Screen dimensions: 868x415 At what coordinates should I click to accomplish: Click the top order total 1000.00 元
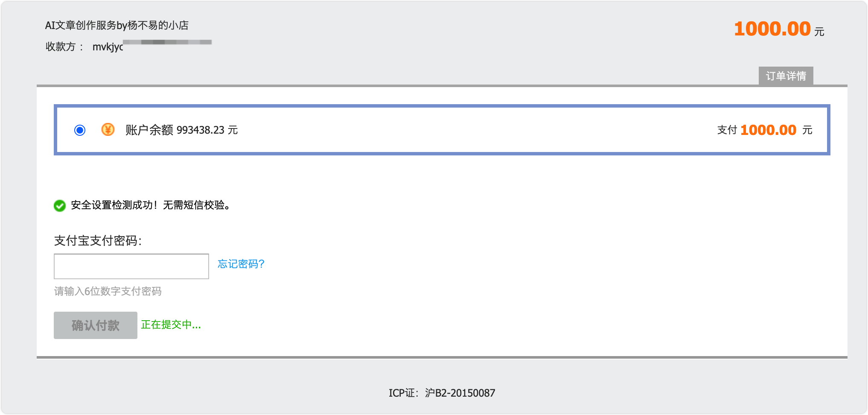[x=779, y=29]
